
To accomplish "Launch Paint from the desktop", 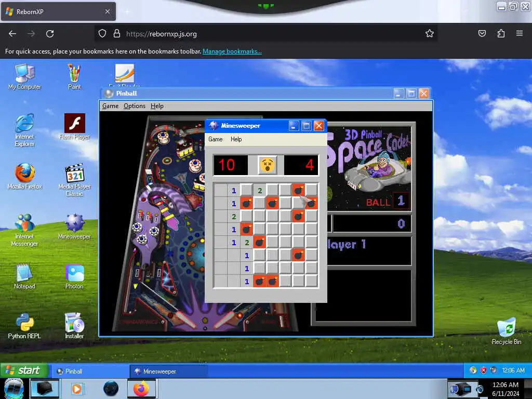I will tap(74, 77).
